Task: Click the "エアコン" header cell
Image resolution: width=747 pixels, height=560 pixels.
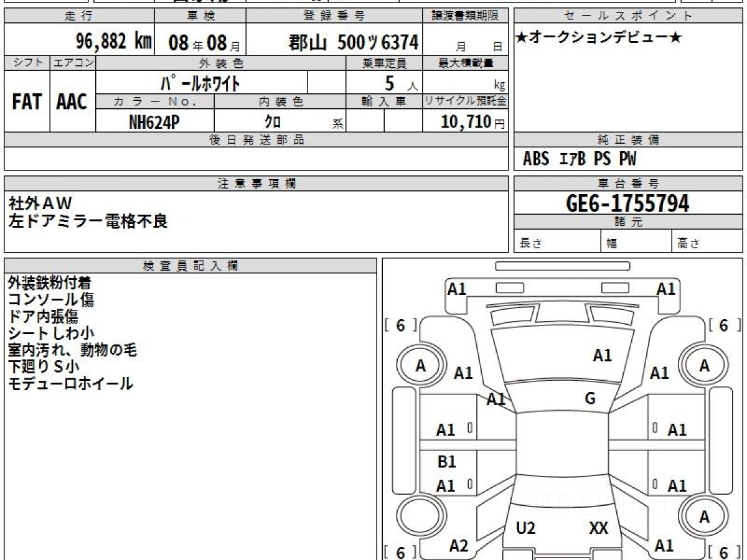Action: click(x=73, y=63)
